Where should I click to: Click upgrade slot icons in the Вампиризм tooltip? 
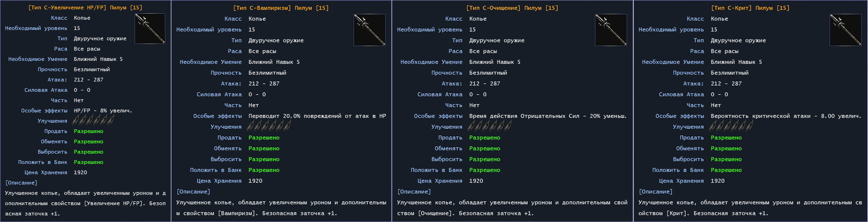269,126
